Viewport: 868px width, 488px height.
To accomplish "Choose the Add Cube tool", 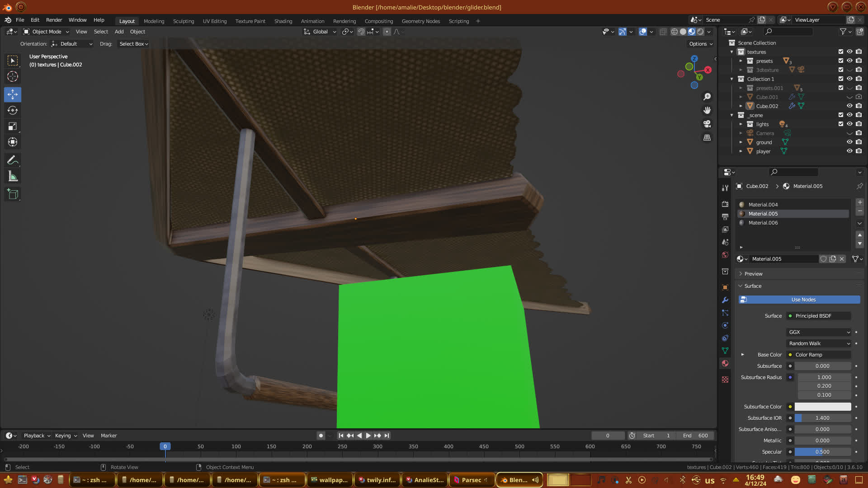I will pyautogui.click(x=13, y=195).
